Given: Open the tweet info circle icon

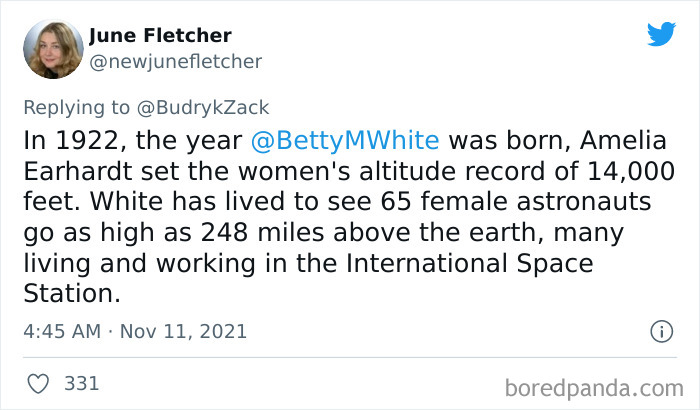Looking at the screenshot, I should tap(660, 330).
